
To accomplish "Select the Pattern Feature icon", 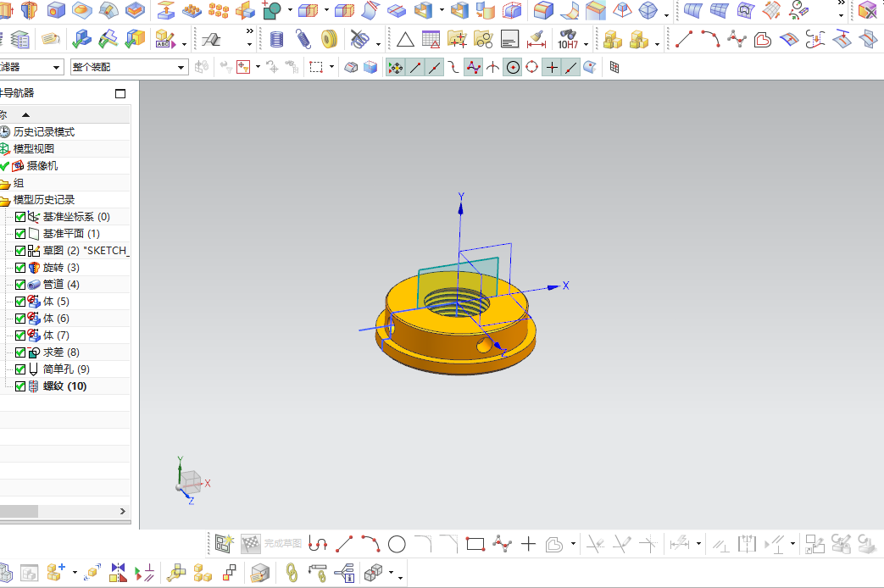I will point(192,10).
